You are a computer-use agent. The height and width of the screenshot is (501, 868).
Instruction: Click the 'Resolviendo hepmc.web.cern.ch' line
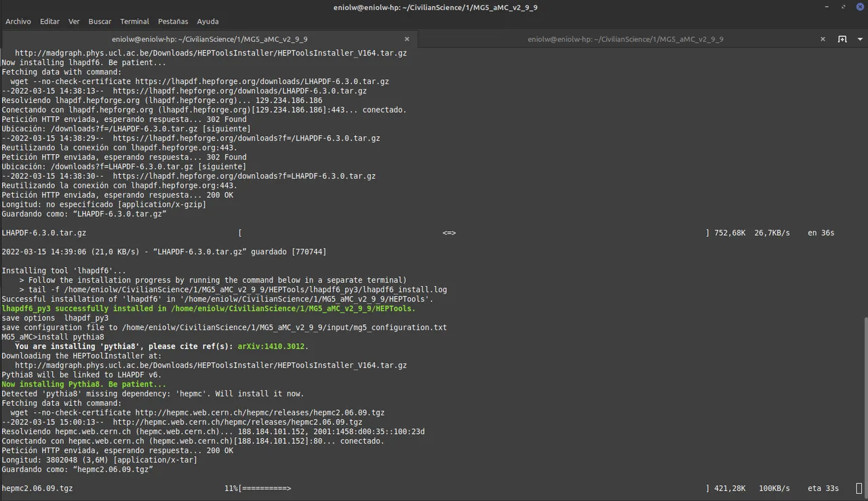pyautogui.click(x=213, y=432)
